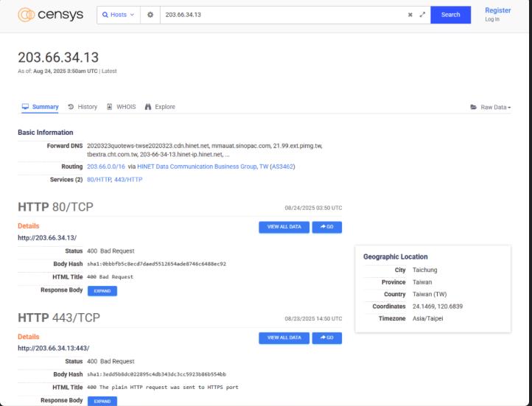Click the http://203.66.34.13:443/ URL text
The image size is (532, 406).
54,349
